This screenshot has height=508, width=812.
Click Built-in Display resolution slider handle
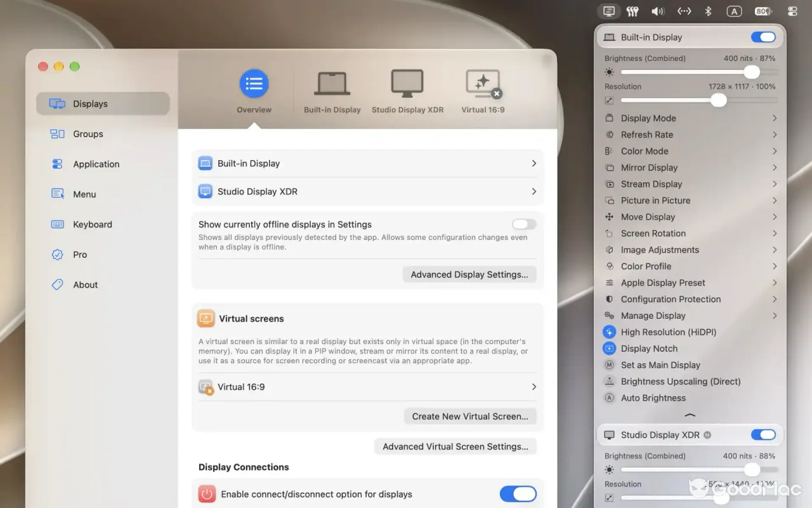point(719,100)
